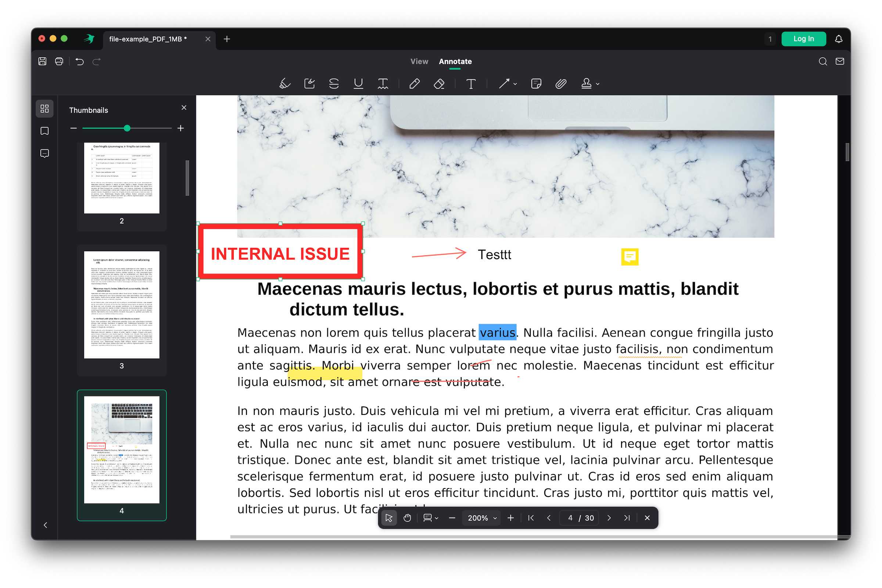Select the red arrow annotation
Screen dimensions: 882x588
[439, 254]
